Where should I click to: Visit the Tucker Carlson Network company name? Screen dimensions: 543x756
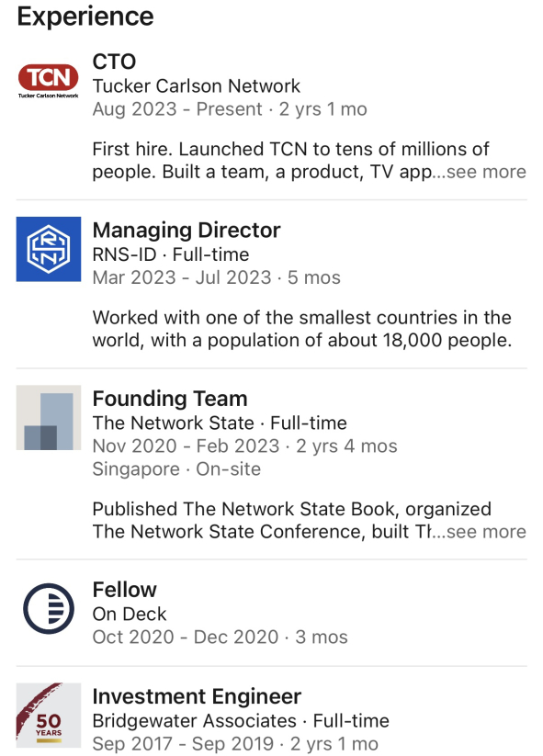point(197,85)
